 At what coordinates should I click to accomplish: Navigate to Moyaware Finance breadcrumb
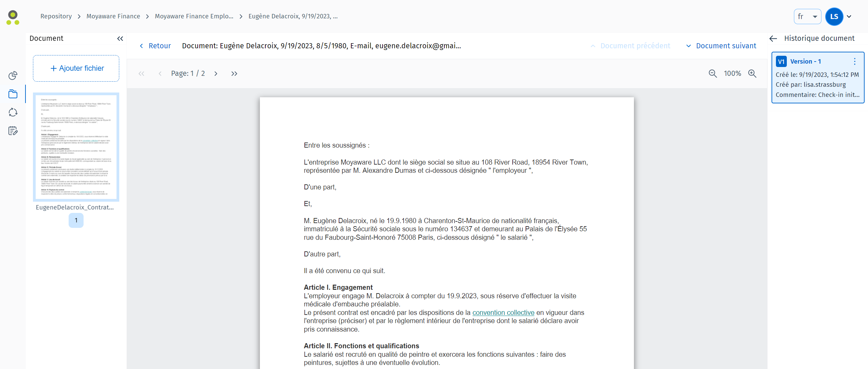click(x=113, y=16)
